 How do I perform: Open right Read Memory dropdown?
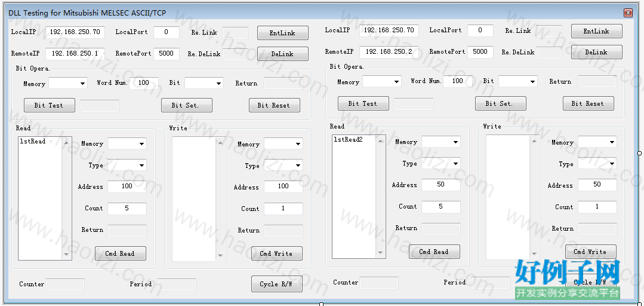(440, 142)
